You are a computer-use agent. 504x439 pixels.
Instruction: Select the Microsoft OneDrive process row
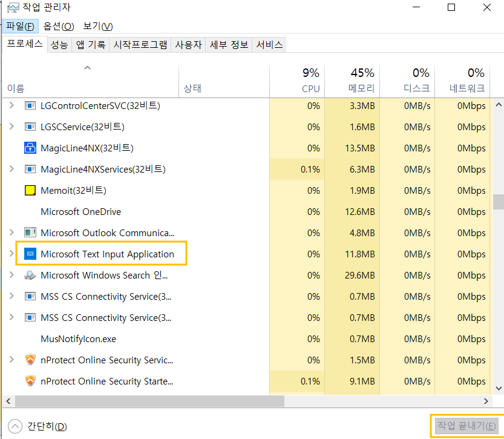(246, 211)
